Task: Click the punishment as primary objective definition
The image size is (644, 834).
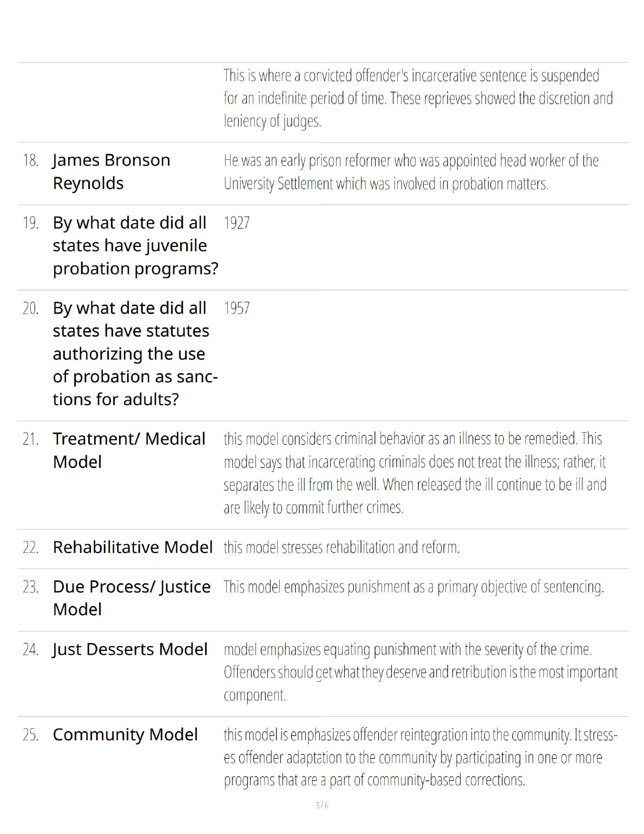Action: (413, 587)
